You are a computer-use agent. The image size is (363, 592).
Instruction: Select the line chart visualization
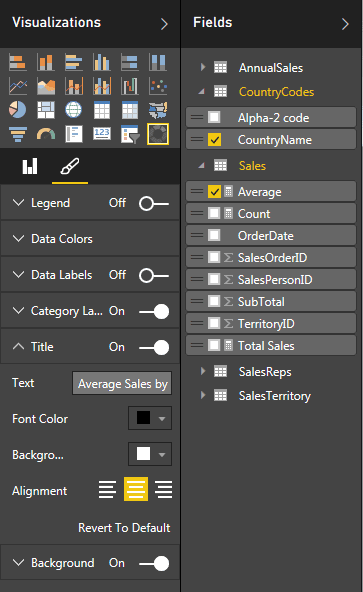pyautogui.click(x=18, y=86)
